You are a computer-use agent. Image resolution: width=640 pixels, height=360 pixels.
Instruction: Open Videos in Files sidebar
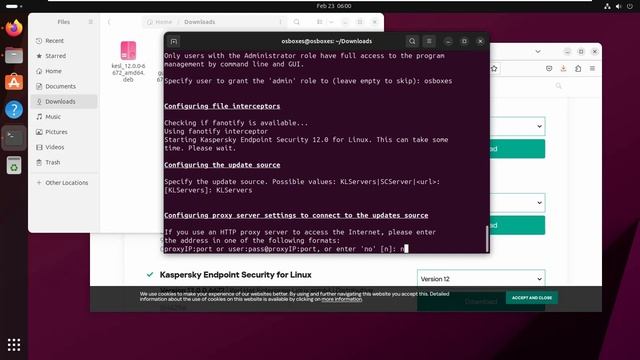tap(64, 147)
